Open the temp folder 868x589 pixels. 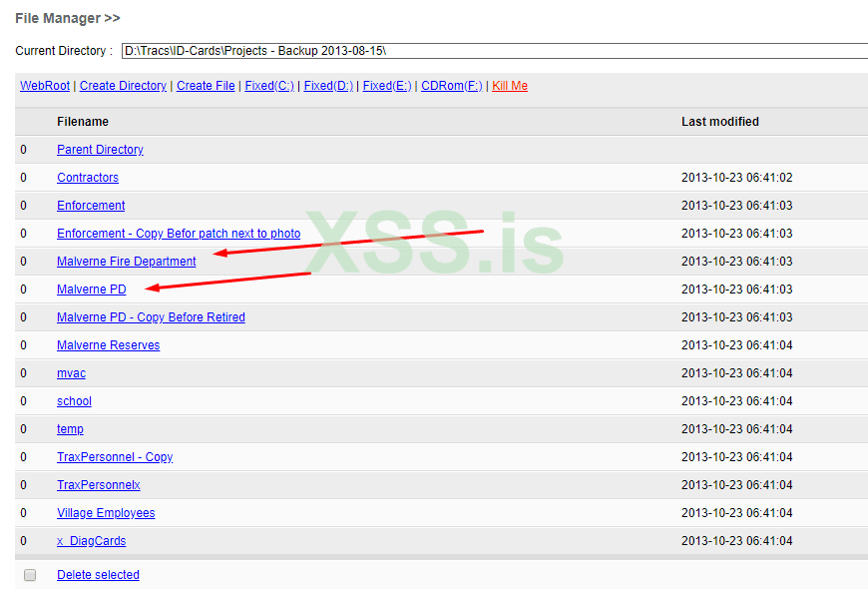tap(70, 429)
